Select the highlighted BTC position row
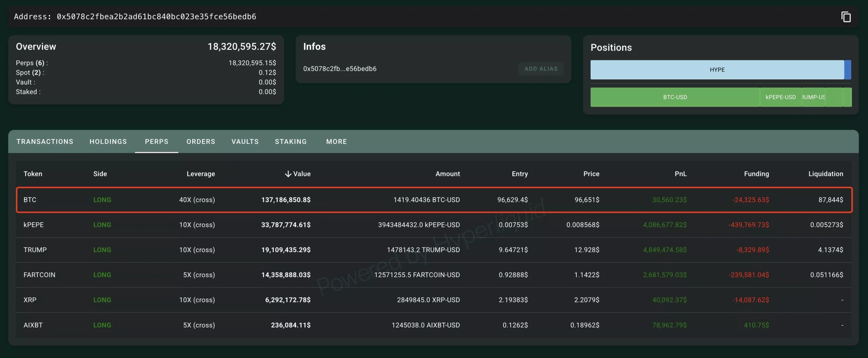Screen dimensions: 868x358 coord(434,200)
